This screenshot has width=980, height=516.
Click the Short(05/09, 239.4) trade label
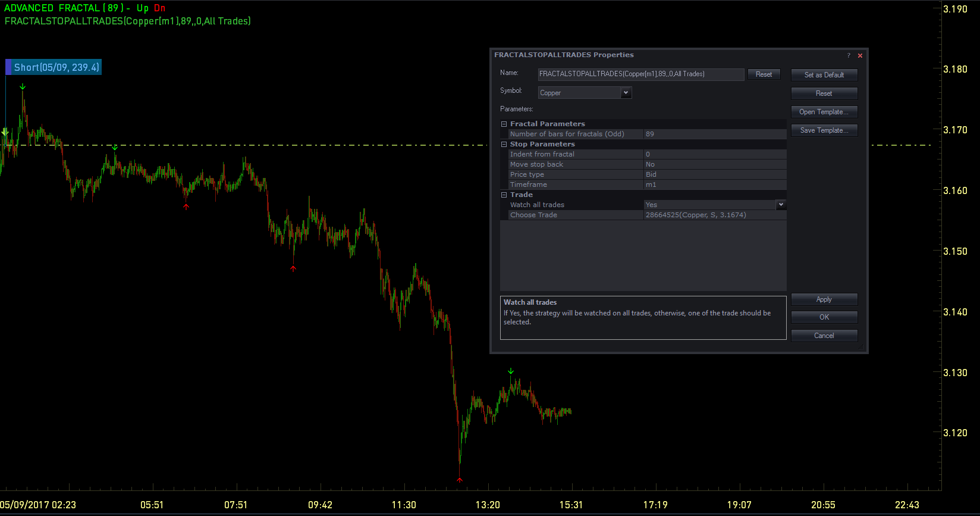[54, 67]
